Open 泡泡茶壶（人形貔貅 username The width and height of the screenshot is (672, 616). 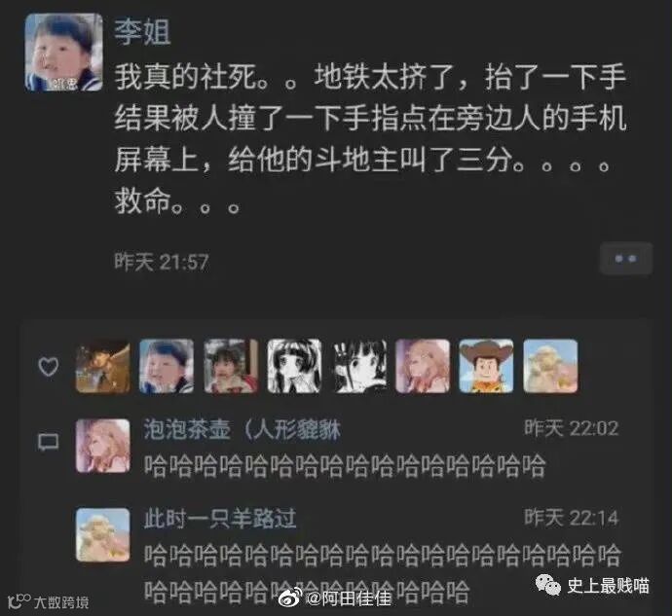(x=243, y=429)
